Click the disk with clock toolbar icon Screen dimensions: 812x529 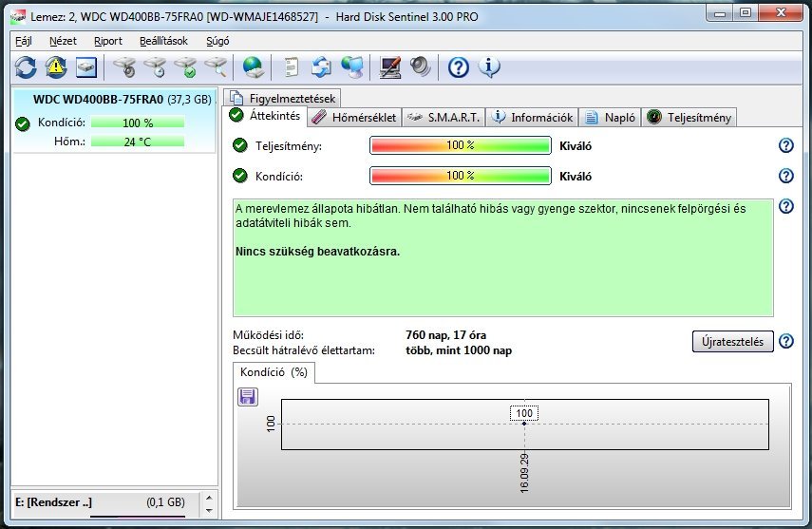coord(156,67)
